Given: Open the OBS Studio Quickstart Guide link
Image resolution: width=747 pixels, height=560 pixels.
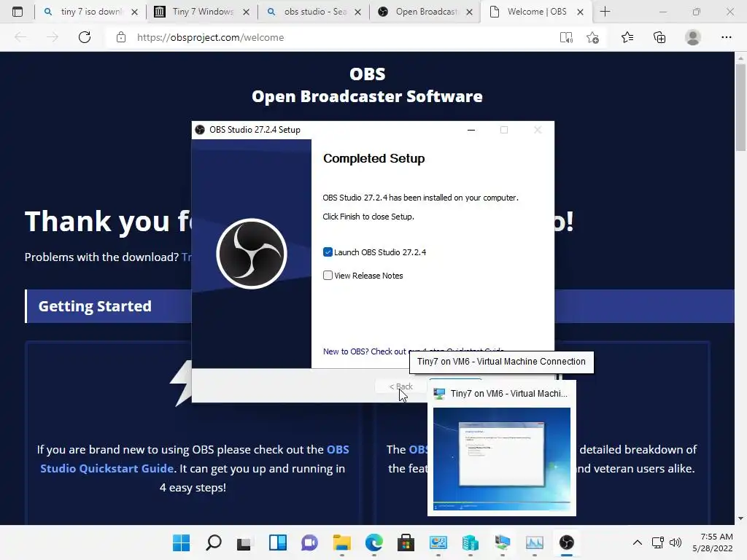Looking at the screenshot, I should (194, 459).
